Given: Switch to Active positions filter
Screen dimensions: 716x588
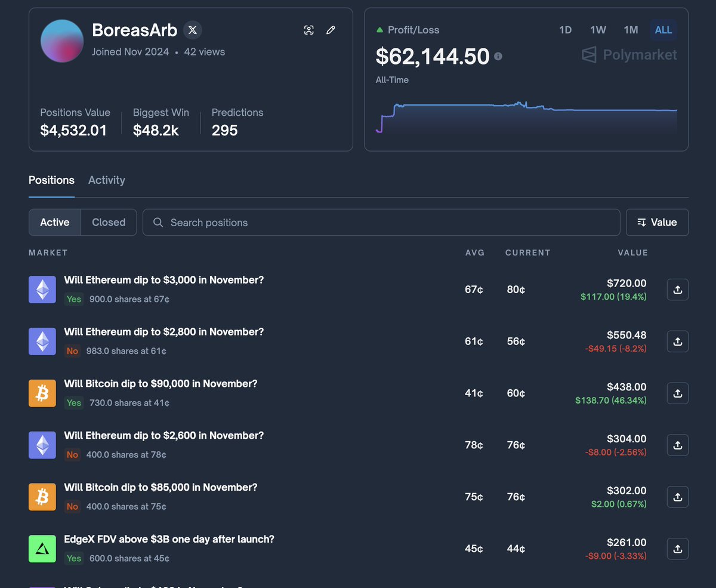Looking at the screenshot, I should pos(55,222).
